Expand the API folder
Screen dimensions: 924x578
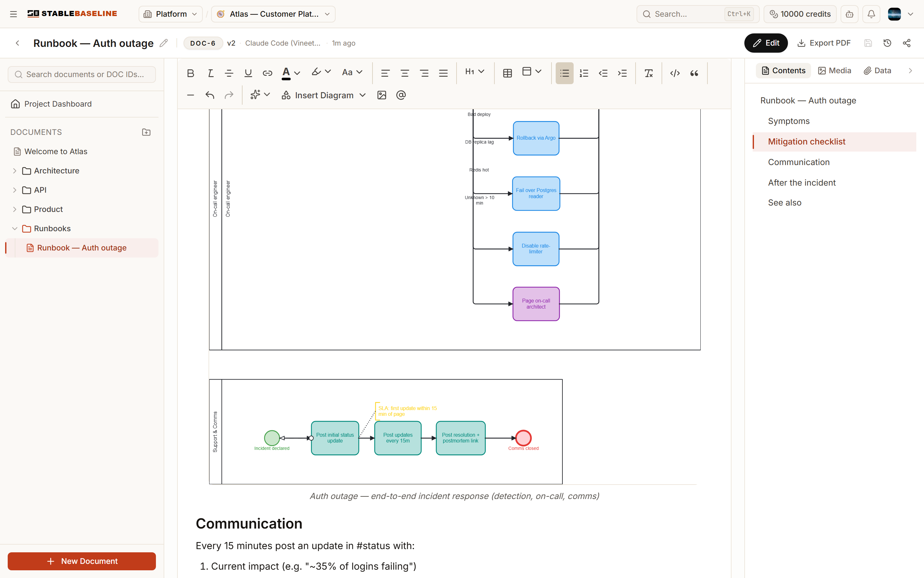click(x=14, y=190)
